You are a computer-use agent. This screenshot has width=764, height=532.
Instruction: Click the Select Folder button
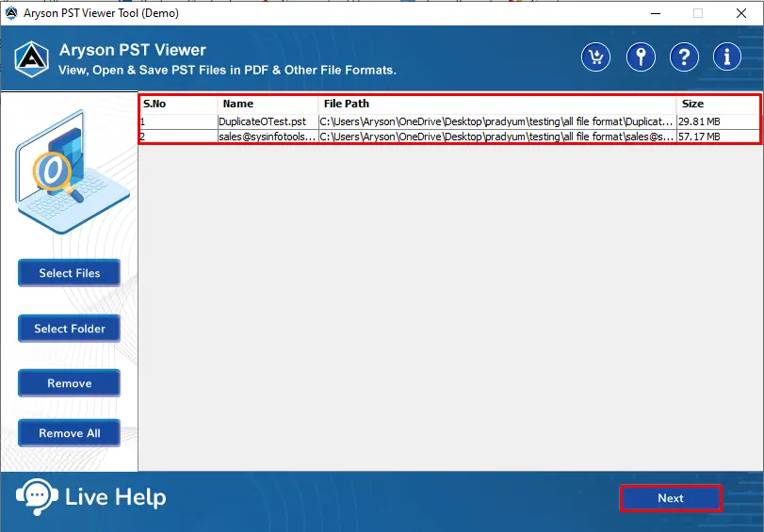(x=69, y=329)
